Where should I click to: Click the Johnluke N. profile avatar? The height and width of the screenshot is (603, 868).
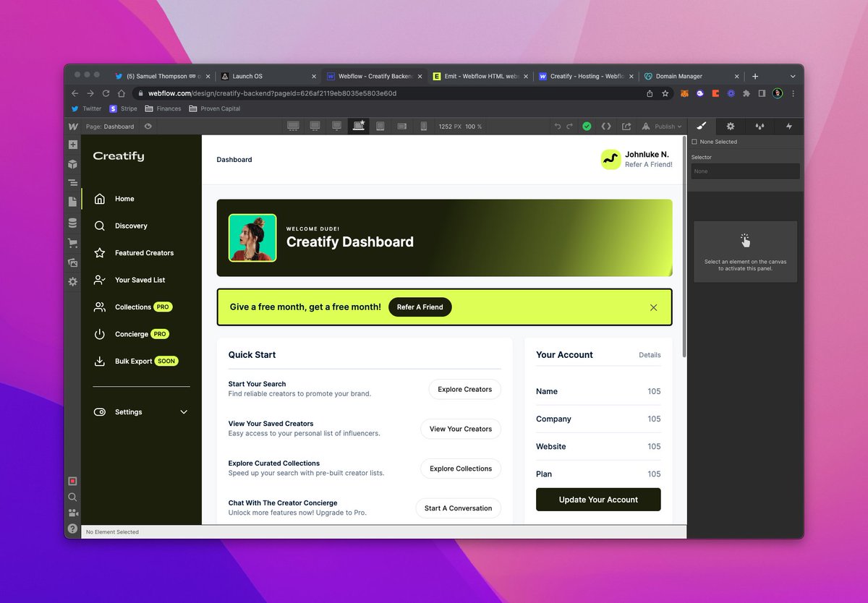pos(611,160)
